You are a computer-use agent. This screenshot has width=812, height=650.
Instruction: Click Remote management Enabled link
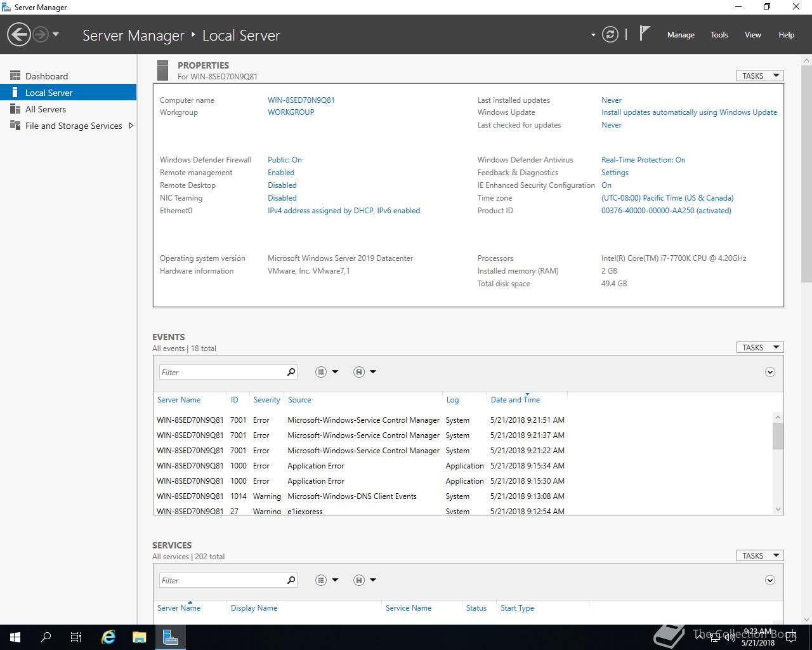click(x=281, y=173)
